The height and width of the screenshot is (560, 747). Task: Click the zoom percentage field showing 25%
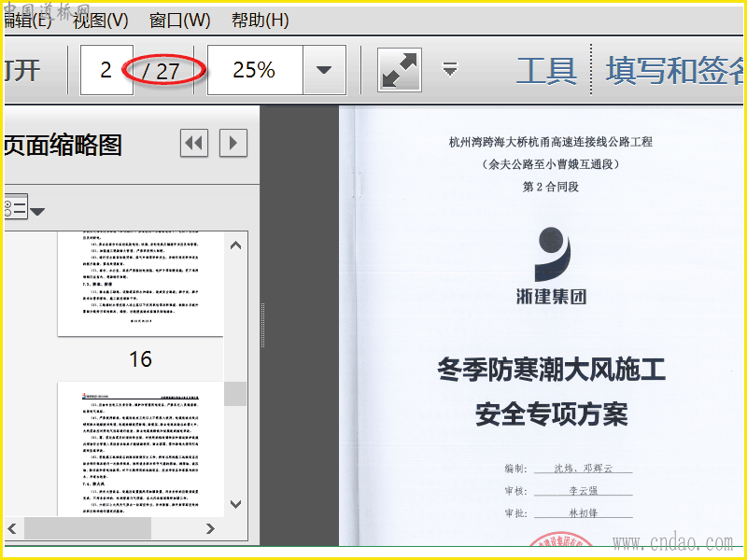point(255,70)
